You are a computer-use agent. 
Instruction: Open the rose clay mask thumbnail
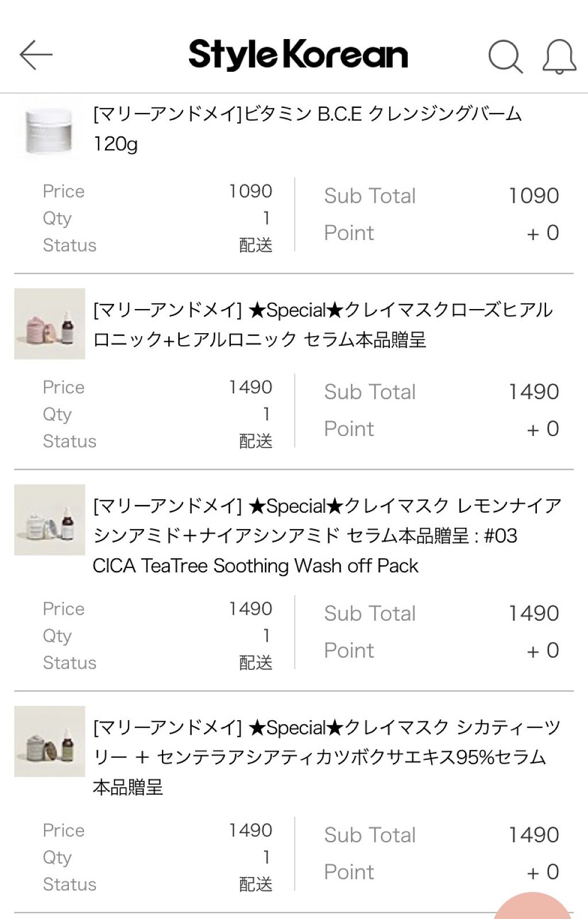(x=49, y=324)
